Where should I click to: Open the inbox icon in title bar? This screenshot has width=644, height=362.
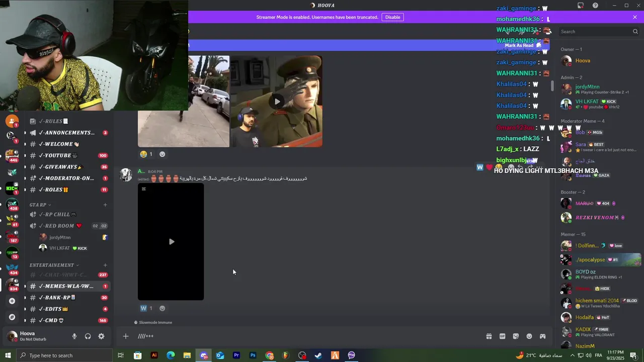pyautogui.click(x=581, y=6)
